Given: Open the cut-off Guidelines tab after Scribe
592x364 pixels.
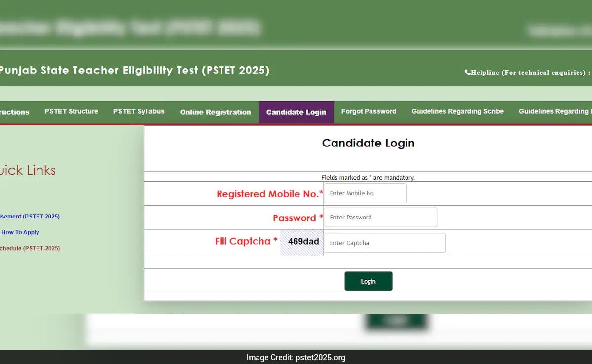Looking at the screenshot, I should click(554, 112).
